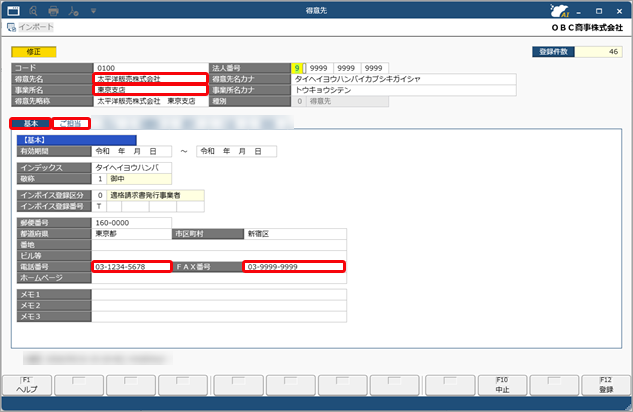The width and height of the screenshot is (633, 412).
Task: Click the OBC商事株式会社 company name
Action: coord(587,27)
